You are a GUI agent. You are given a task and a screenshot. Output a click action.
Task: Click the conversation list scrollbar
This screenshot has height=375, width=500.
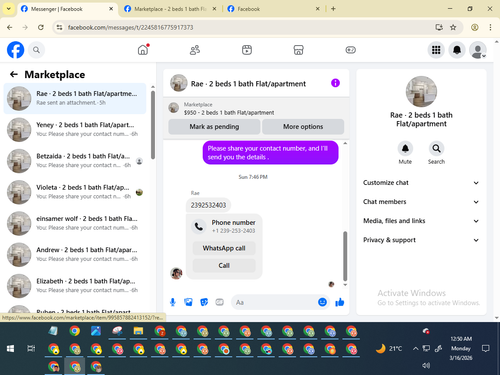tap(153, 125)
